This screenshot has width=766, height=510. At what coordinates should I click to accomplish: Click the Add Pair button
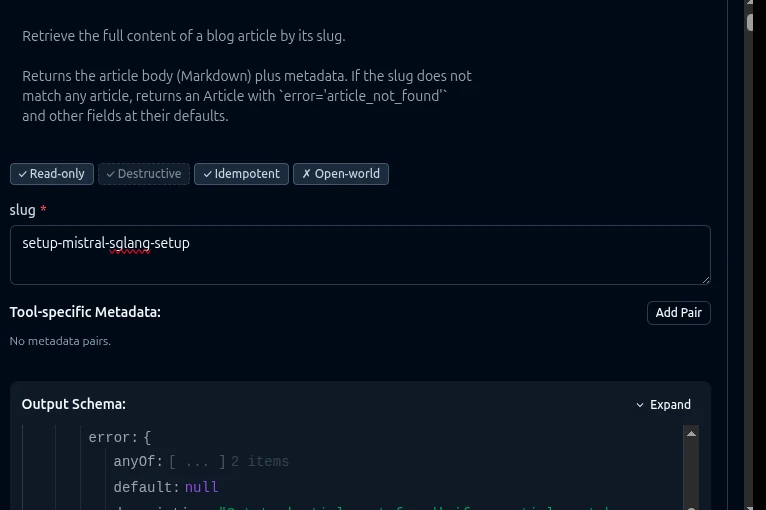(x=679, y=313)
